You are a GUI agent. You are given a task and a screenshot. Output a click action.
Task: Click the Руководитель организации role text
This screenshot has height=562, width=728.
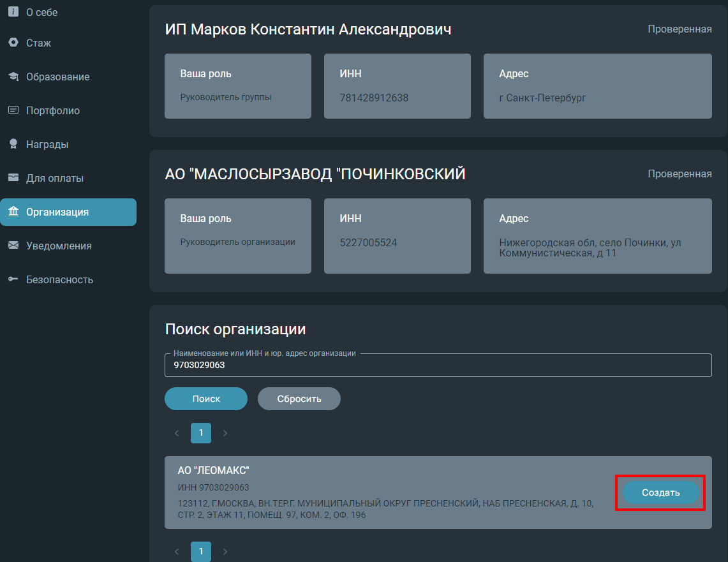click(x=238, y=242)
